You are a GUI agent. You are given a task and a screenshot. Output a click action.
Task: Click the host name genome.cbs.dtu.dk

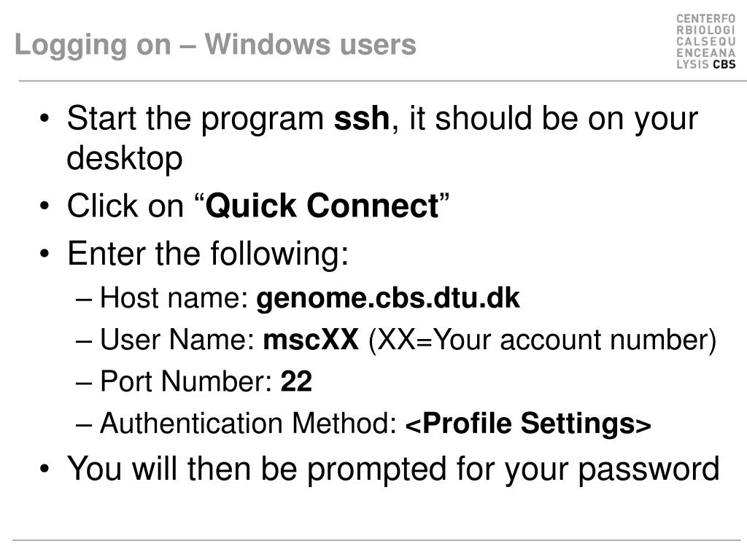click(x=388, y=298)
